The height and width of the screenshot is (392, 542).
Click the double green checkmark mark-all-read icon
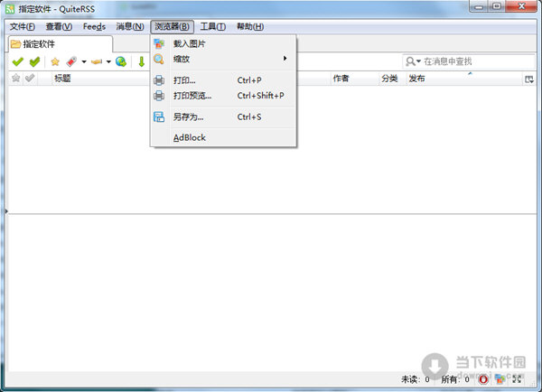[x=34, y=62]
